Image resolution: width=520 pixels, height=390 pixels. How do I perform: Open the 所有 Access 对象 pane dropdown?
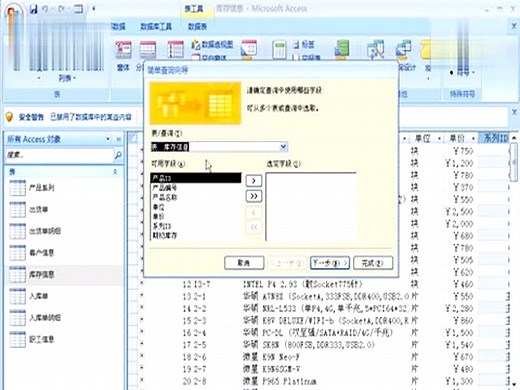[108, 139]
